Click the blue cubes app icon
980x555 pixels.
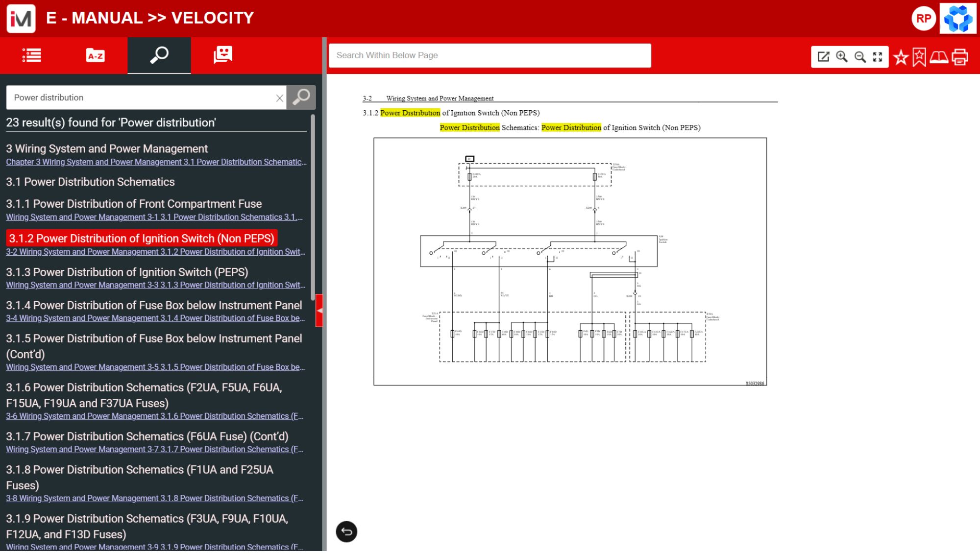coord(958,19)
